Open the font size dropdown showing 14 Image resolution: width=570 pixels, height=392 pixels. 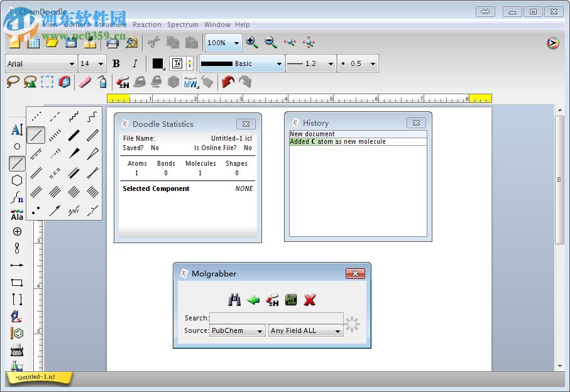[92, 63]
